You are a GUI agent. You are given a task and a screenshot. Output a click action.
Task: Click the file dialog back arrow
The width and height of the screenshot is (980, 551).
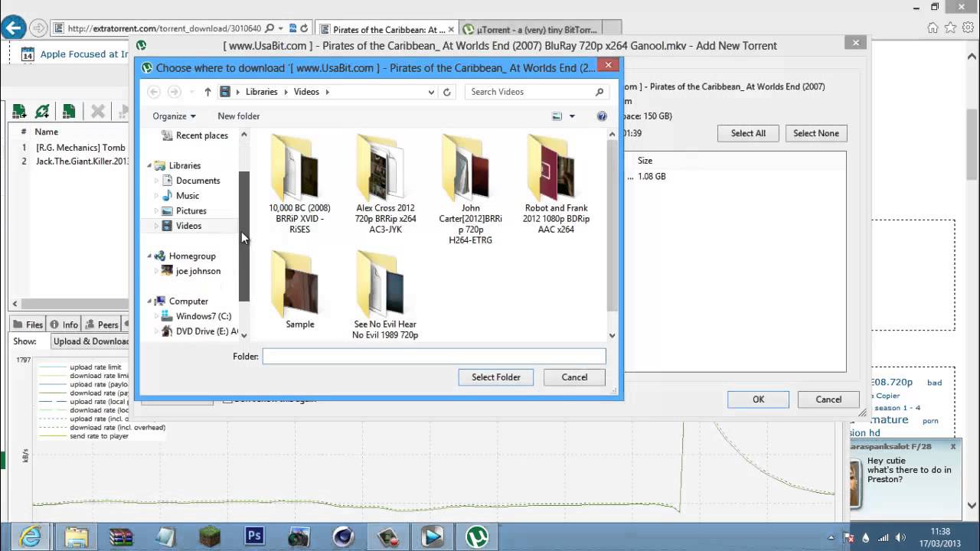tap(153, 92)
